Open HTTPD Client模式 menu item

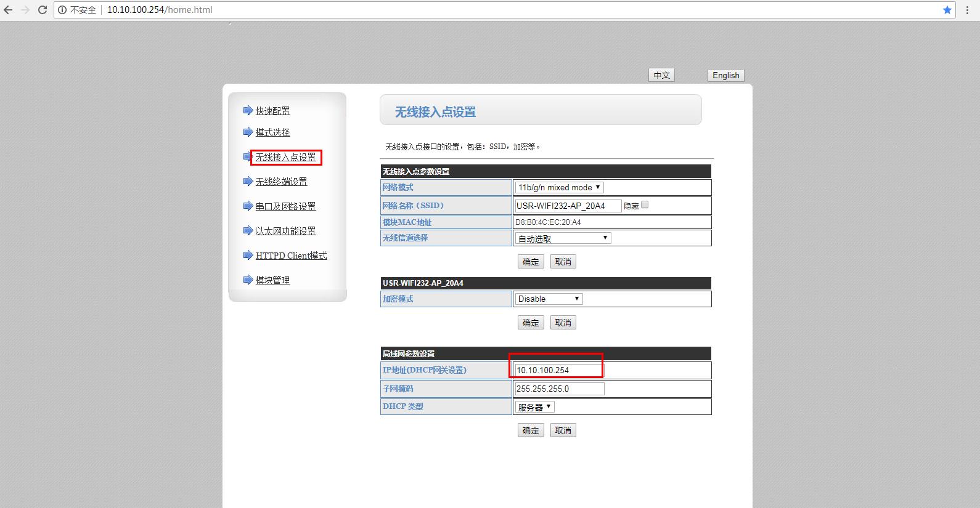(291, 256)
